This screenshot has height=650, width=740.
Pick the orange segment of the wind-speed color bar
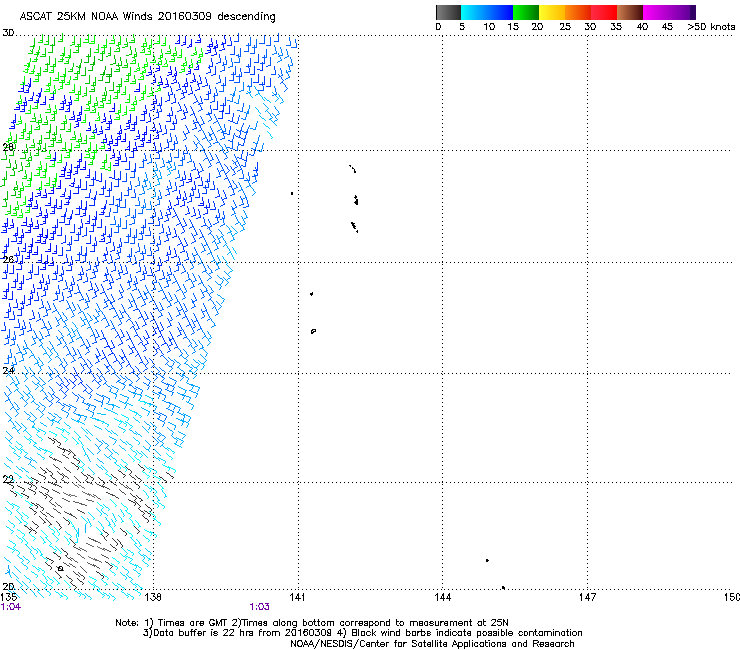578,12
